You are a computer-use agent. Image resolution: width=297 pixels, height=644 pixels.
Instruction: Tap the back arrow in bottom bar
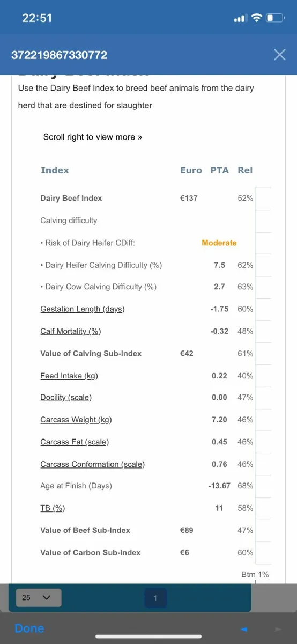(244, 628)
